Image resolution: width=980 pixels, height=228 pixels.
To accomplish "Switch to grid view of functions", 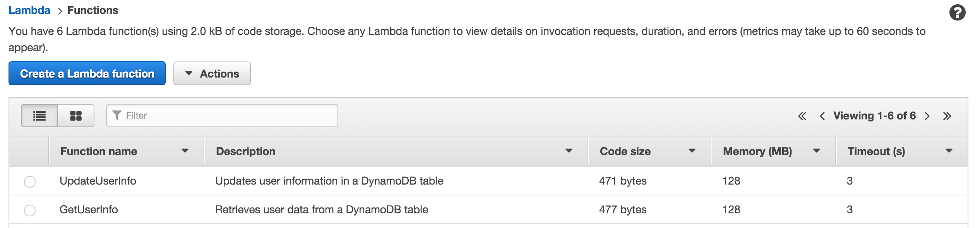I will (76, 115).
